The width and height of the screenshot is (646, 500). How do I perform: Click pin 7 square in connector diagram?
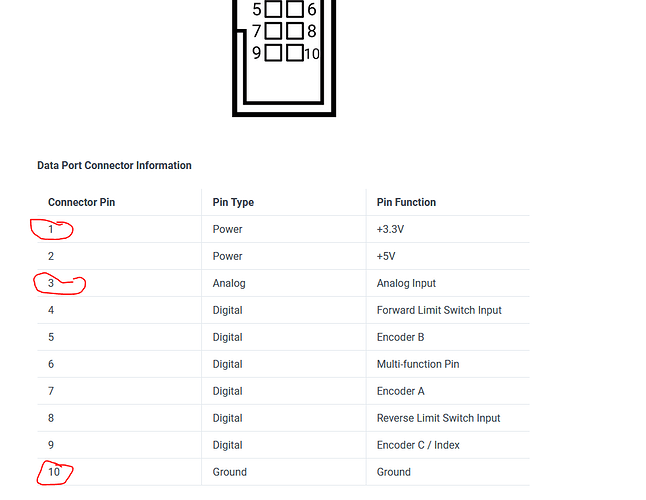click(273, 31)
